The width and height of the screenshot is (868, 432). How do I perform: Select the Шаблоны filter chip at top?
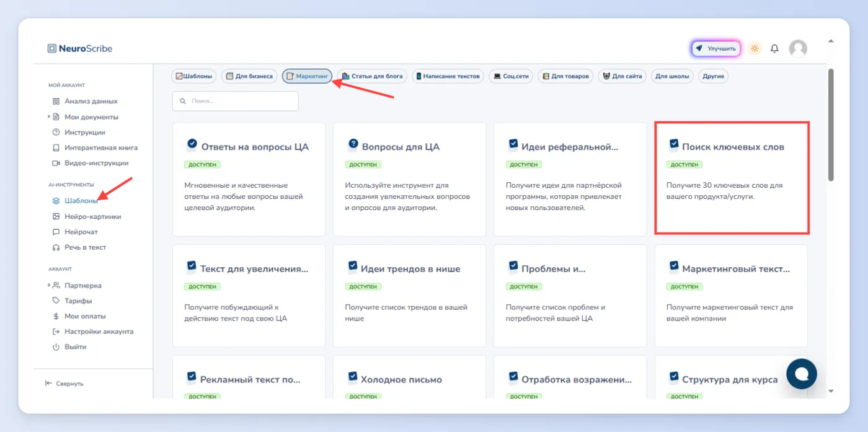194,76
